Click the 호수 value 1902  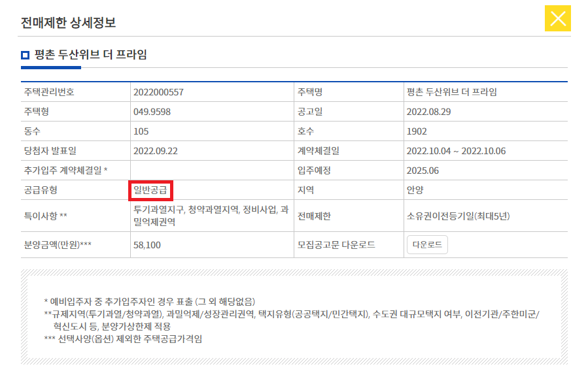(417, 131)
